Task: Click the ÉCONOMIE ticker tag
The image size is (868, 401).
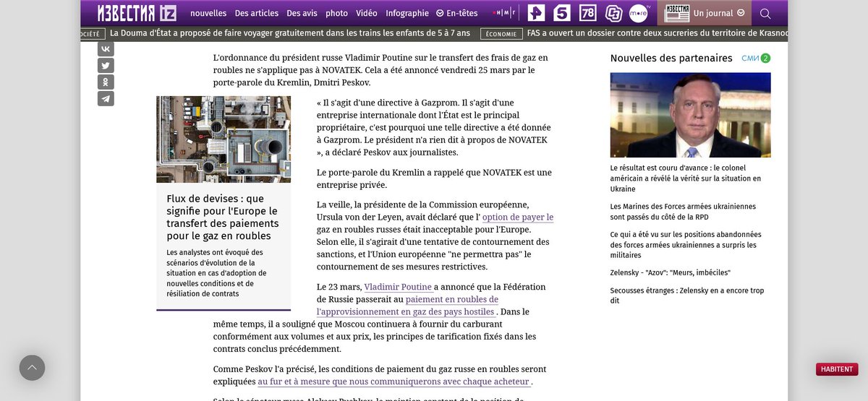Action: (x=501, y=33)
